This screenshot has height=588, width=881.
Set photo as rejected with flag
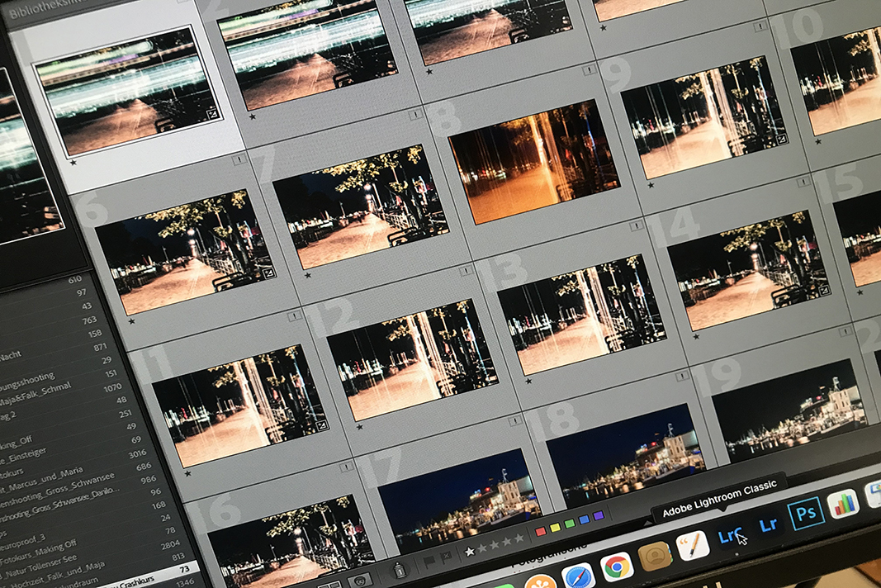click(x=445, y=557)
